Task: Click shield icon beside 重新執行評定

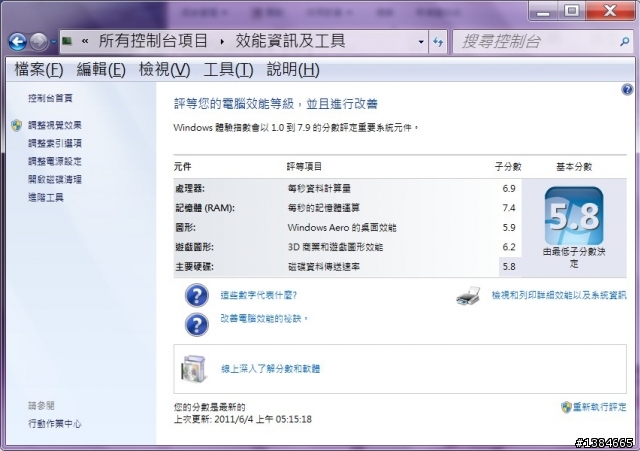Action: coord(566,407)
